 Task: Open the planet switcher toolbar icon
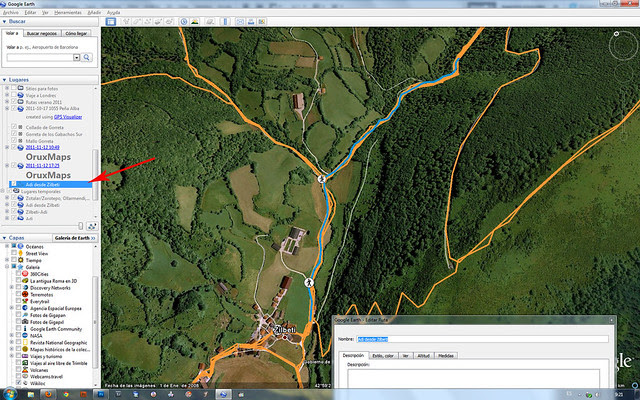click(x=210, y=22)
